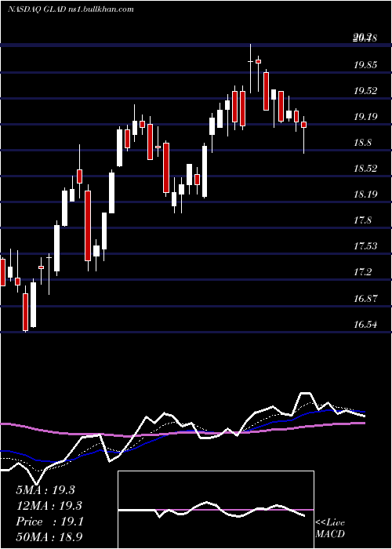This screenshot has height=549, width=392.
Task: Click the 17.8 price axis label
Action: coord(363,220)
